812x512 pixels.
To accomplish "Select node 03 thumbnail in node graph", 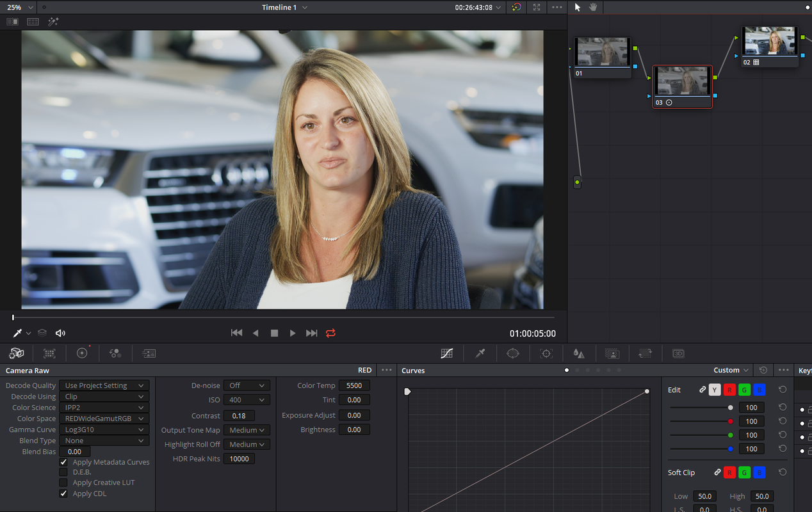I will [682, 81].
